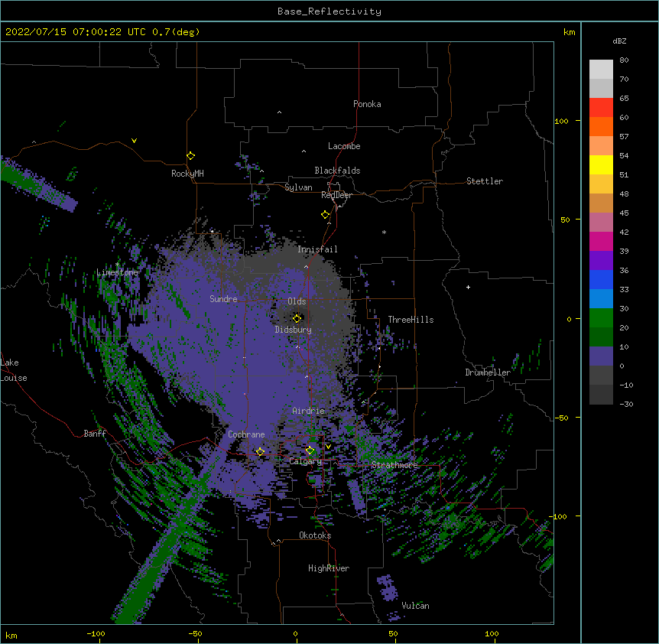The image size is (659, 644).
Task: Click the Blackfalds town label
Action: coord(337,171)
